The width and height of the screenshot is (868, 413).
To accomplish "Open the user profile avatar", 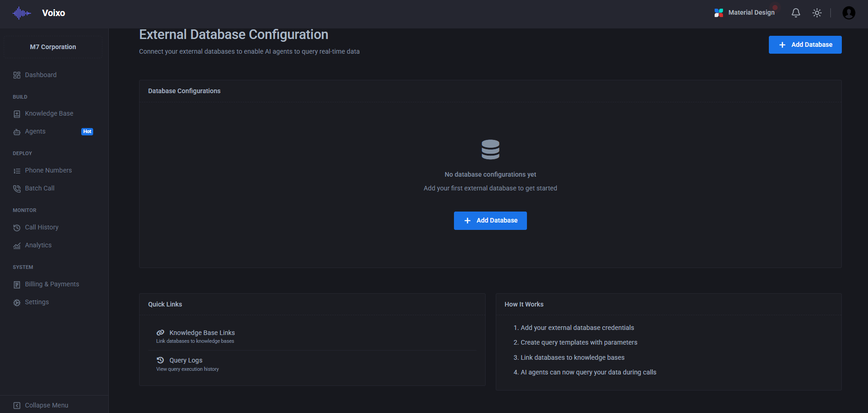I will click(849, 13).
